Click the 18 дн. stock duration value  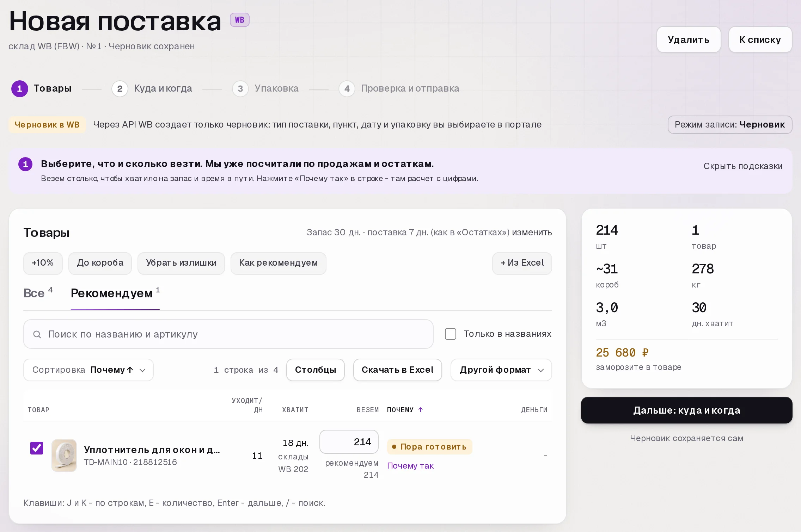point(295,443)
